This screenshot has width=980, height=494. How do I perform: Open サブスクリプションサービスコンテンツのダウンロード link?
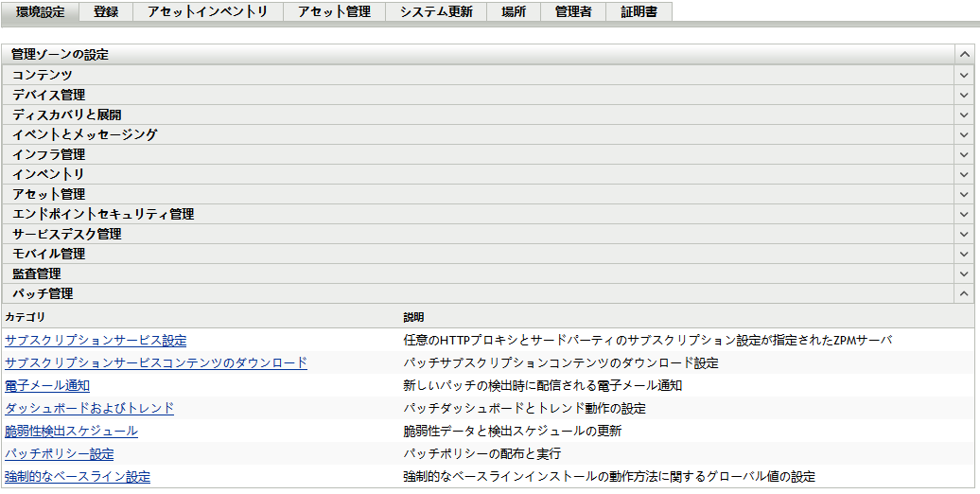tap(156, 363)
